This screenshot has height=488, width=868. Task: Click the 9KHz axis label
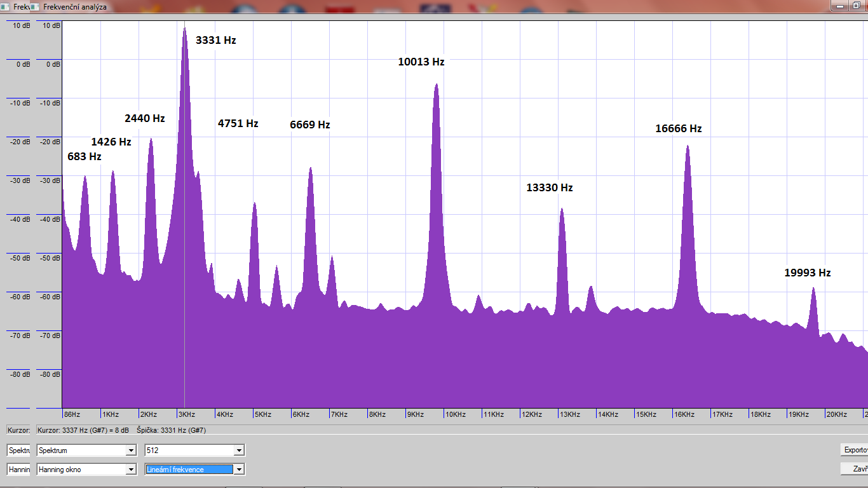coord(416,414)
